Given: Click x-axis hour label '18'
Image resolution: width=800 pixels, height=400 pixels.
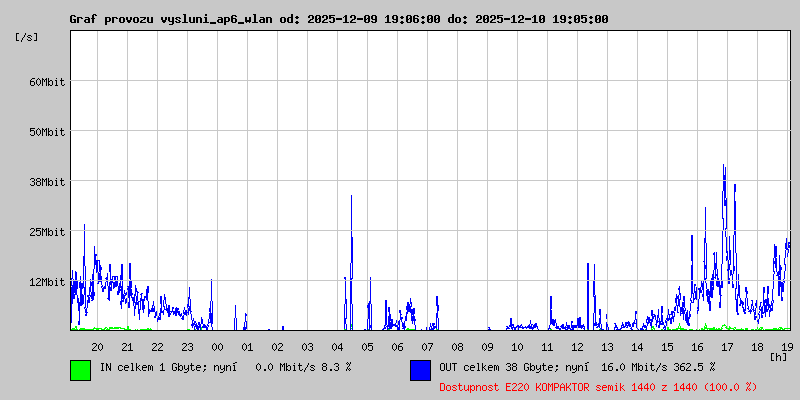Looking at the screenshot, I should (758, 347).
